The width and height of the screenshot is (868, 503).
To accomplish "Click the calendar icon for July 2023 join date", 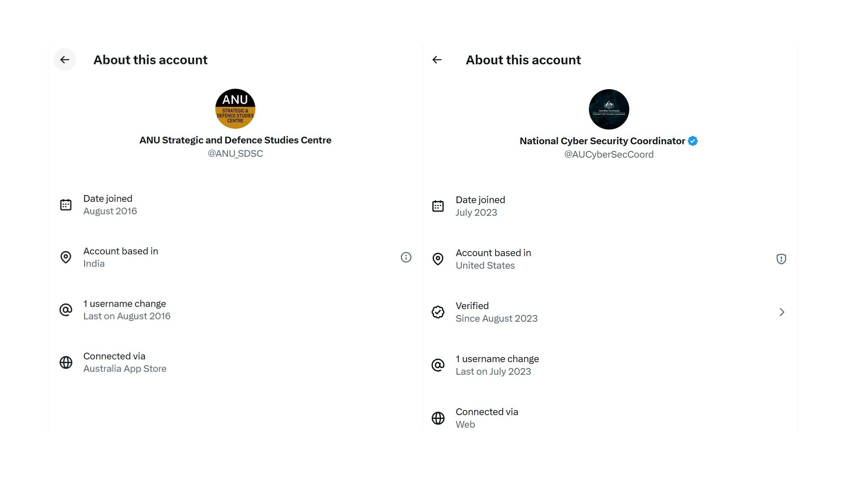I will click(x=438, y=206).
